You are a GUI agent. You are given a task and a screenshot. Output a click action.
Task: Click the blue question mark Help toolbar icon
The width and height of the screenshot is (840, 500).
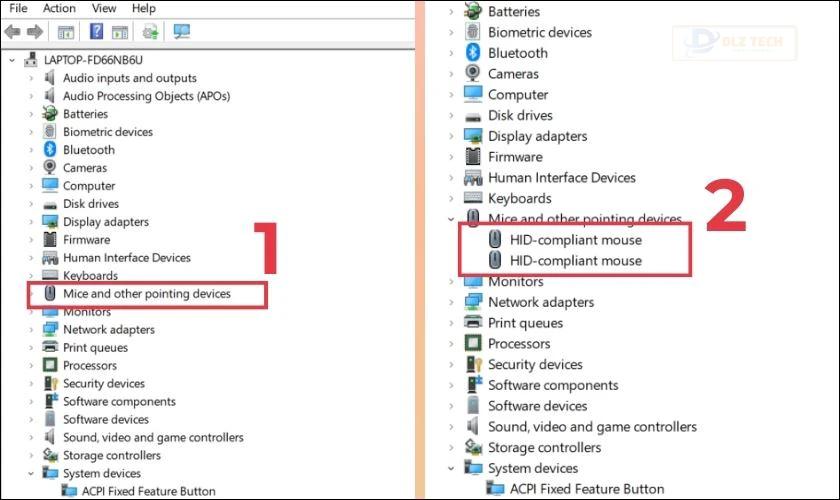point(96,32)
